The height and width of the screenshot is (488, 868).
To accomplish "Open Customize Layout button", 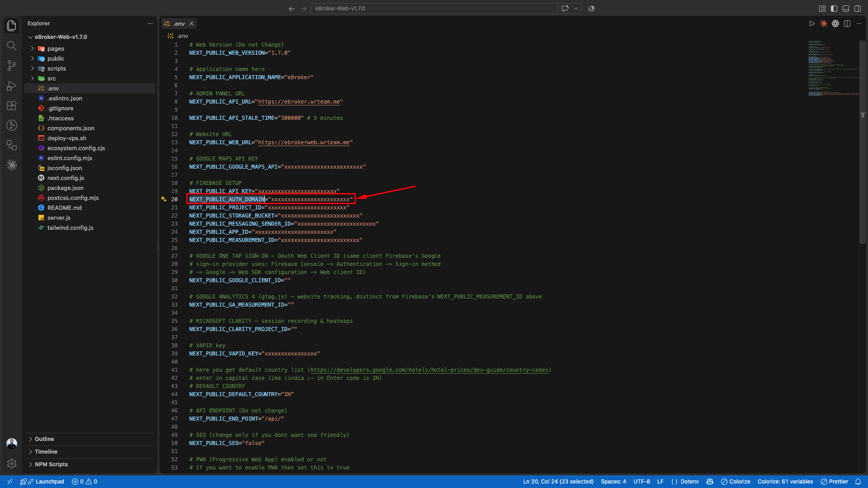I will point(822,9).
